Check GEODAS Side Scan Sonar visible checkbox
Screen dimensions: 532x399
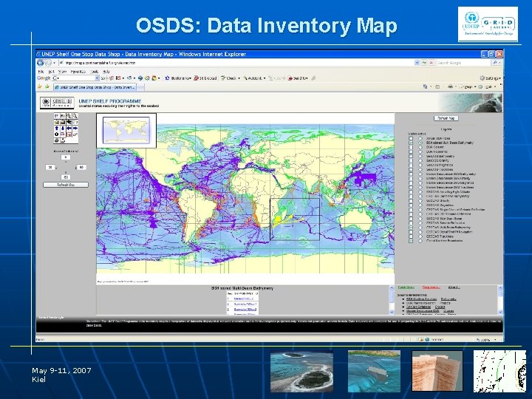coord(411,219)
